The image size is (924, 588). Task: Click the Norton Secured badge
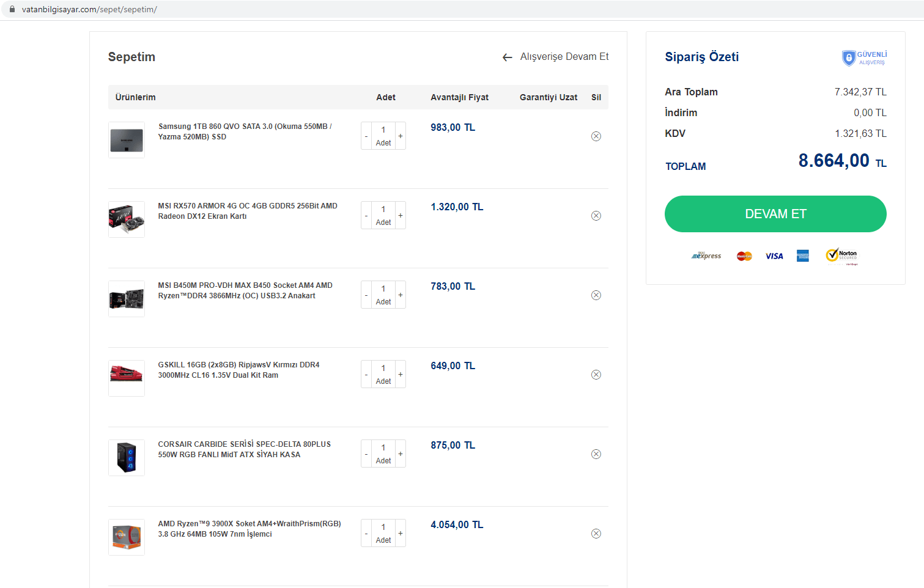[x=842, y=255]
